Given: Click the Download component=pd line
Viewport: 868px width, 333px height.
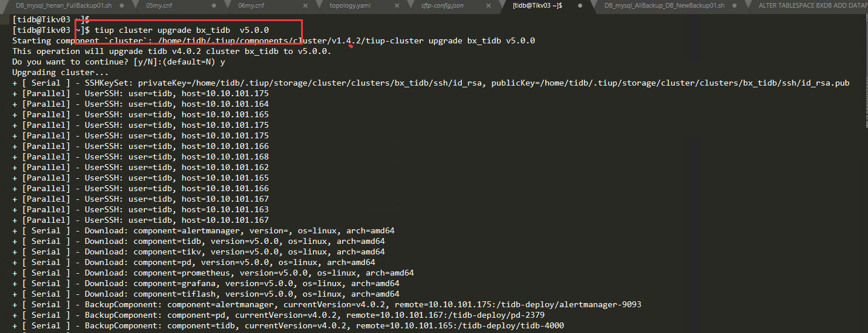Looking at the screenshot, I should [x=194, y=262].
